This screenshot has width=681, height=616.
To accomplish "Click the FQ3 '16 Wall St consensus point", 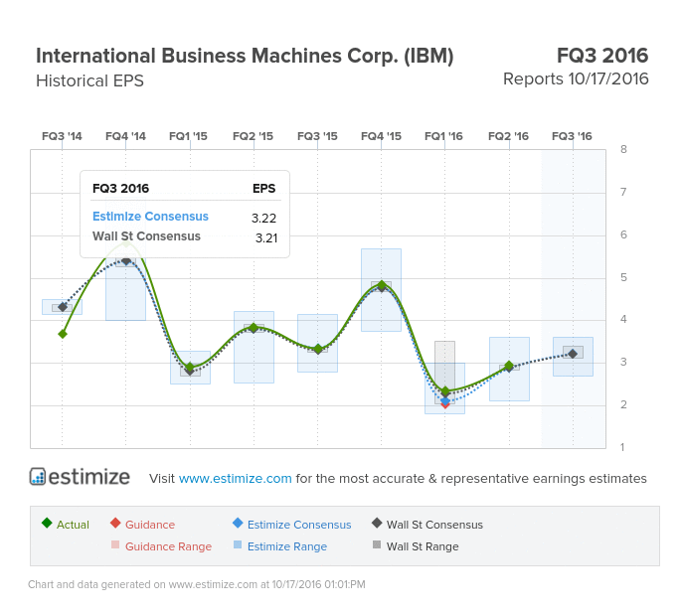I will point(574,354).
